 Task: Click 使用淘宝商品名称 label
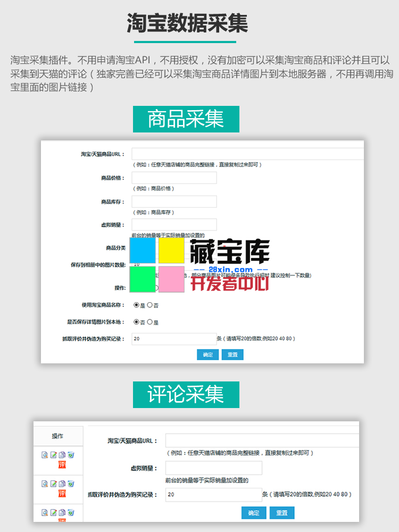tap(103, 305)
